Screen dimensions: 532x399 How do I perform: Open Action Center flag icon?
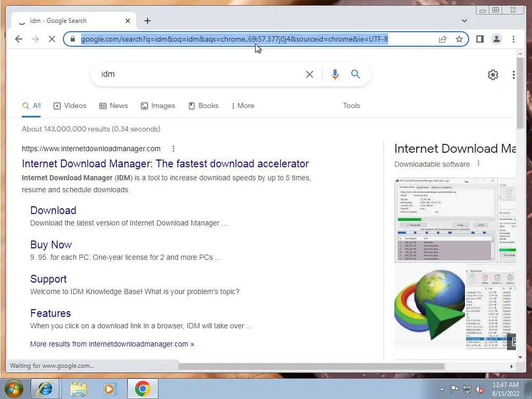(454, 389)
